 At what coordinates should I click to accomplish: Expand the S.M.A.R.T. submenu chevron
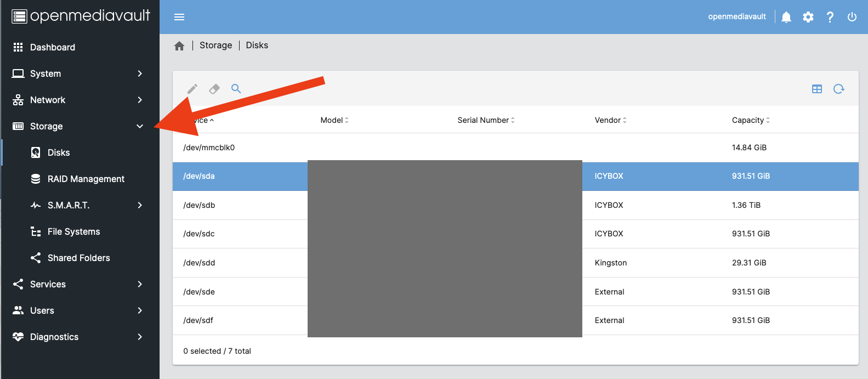tap(140, 205)
